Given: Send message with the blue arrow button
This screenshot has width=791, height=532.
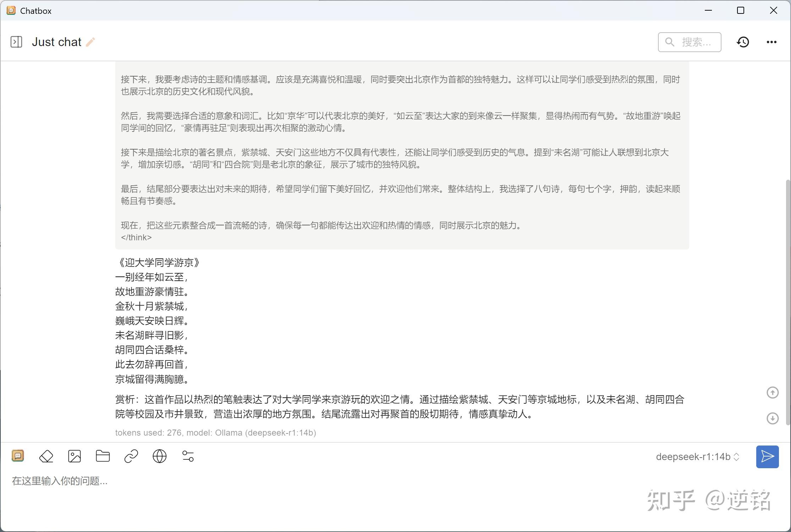Looking at the screenshot, I should coord(767,457).
